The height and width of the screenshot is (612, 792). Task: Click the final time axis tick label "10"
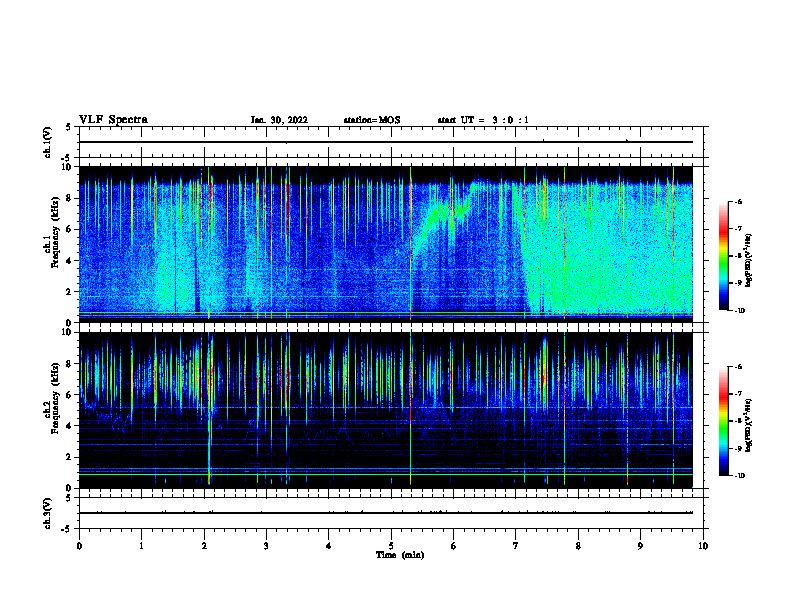tap(703, 546)
